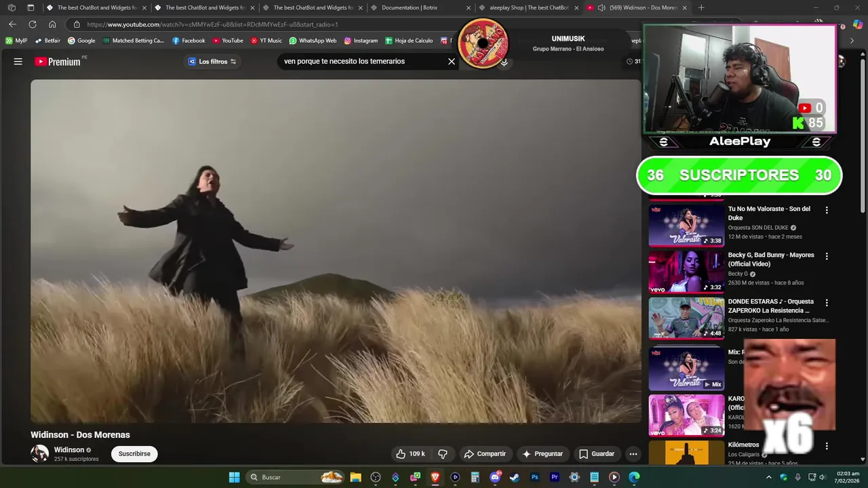
Task: Open the Instagram bookmark
Action: (361, 41)
